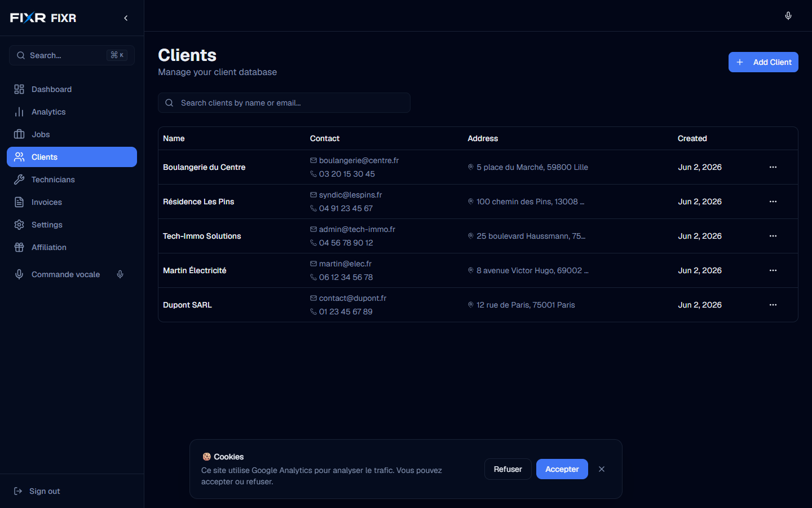Viewport: 812px width, 508px height.
Task: Click the microphone icon in the top bar
Action: coord(788,16)
